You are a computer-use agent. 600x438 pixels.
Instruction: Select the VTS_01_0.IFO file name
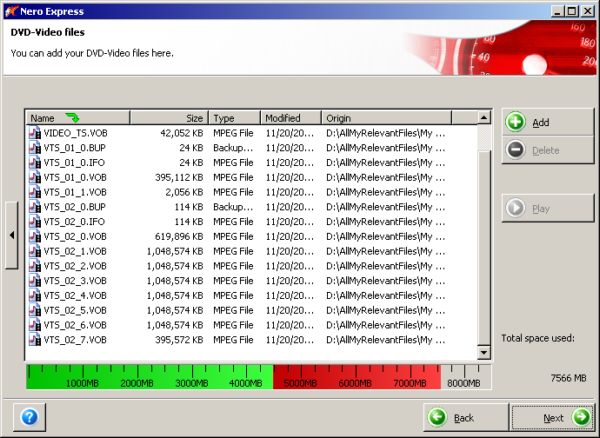click(x=74, y=163)
